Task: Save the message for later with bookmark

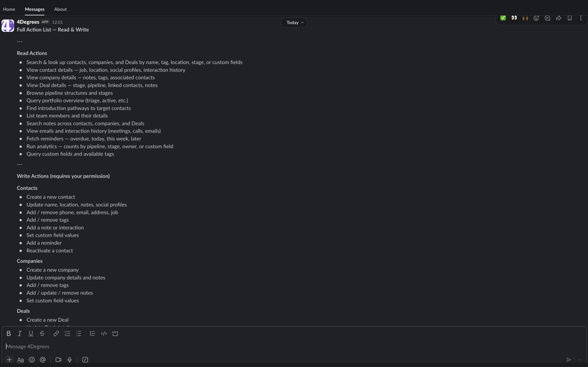Action: tap(569, 18)
